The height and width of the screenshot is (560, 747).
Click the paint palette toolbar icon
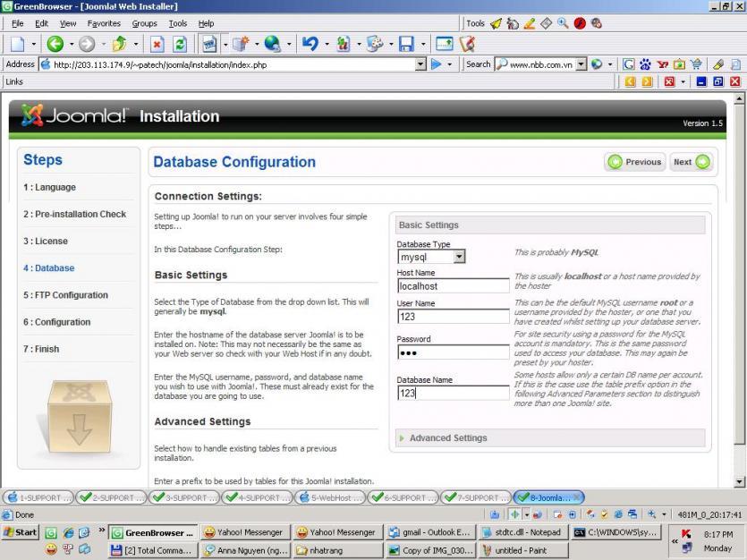[x=375, y=45]
